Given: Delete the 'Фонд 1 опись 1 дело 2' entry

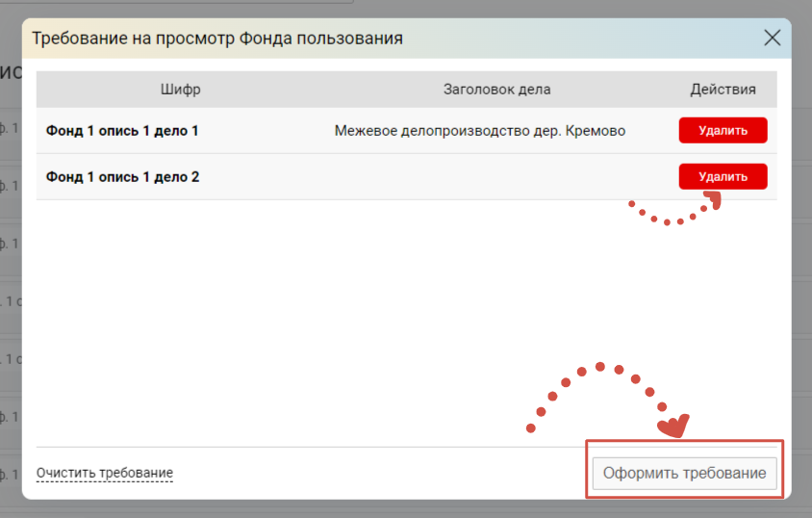Looking at the screenshot, I should 723,176.
